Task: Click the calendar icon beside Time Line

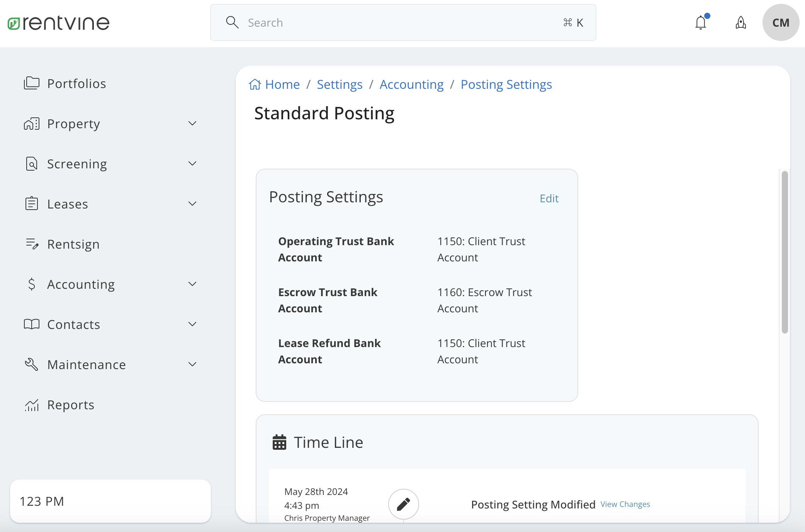Action: click(279, 442)
